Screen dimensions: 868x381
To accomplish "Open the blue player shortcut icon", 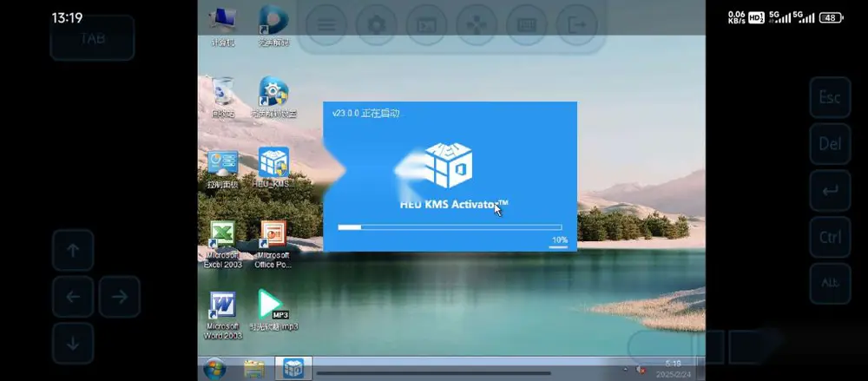I will [x=273, y=25].
